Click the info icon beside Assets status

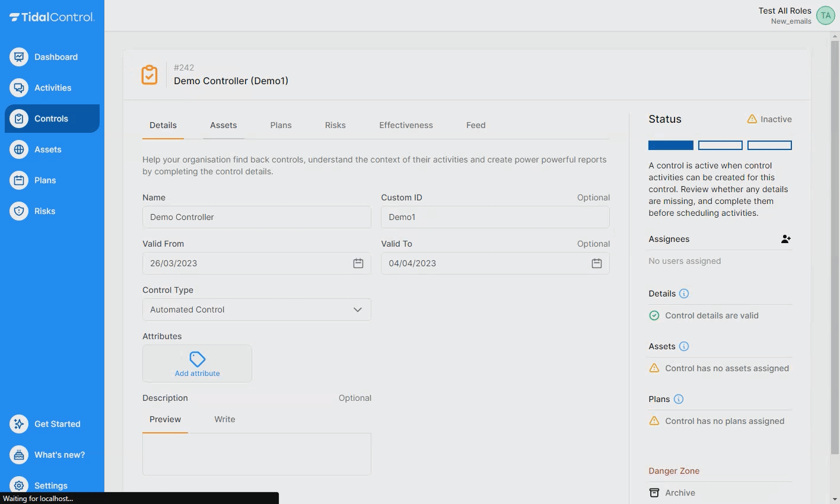click(x=683, y=346)
